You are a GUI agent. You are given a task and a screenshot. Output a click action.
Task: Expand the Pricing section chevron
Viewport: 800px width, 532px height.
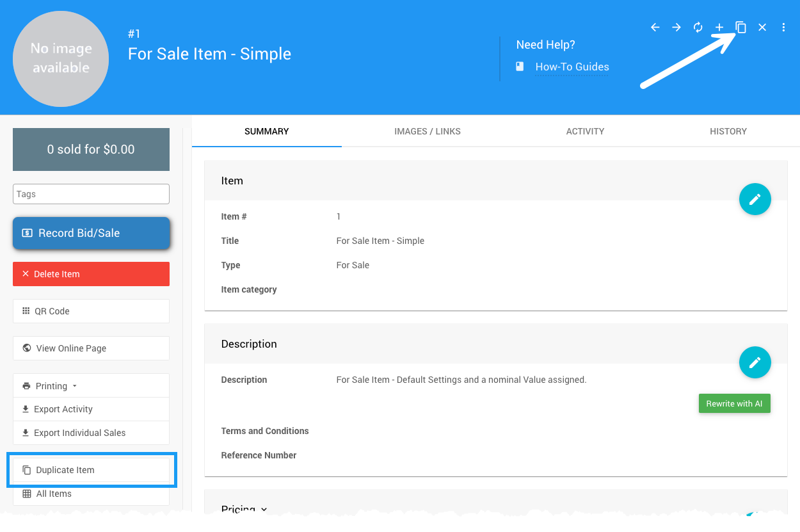coord(264,510)
